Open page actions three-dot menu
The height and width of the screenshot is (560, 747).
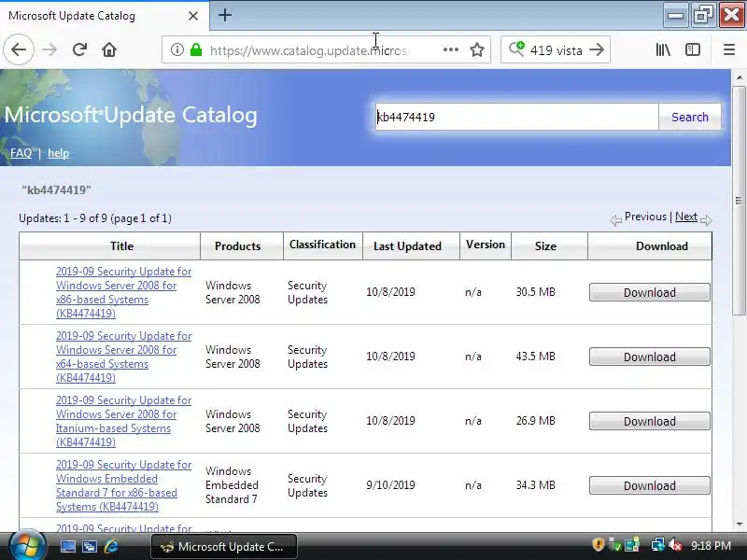pyautogui.click(x=450, y=49)
